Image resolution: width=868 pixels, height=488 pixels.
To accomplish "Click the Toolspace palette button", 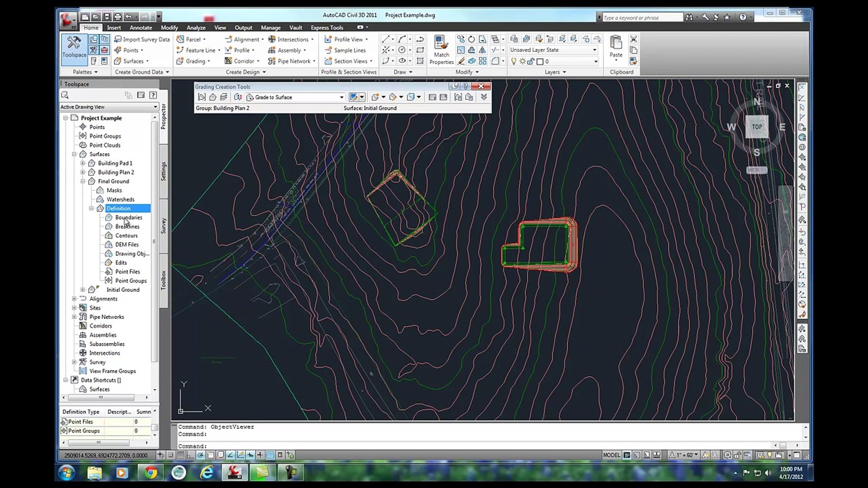I will point(74,47).
